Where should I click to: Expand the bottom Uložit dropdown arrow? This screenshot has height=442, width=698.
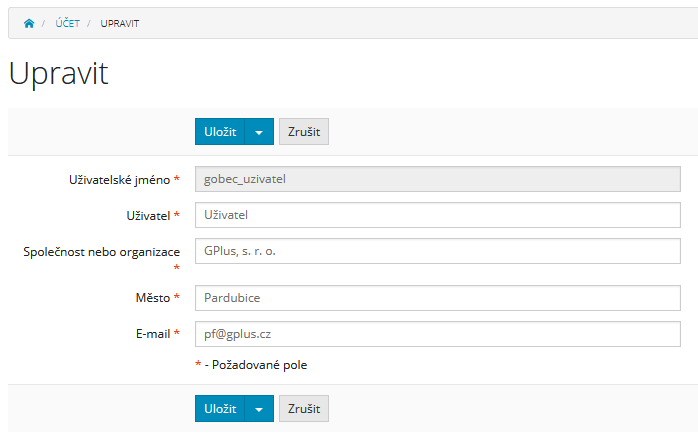click(259, 409)
